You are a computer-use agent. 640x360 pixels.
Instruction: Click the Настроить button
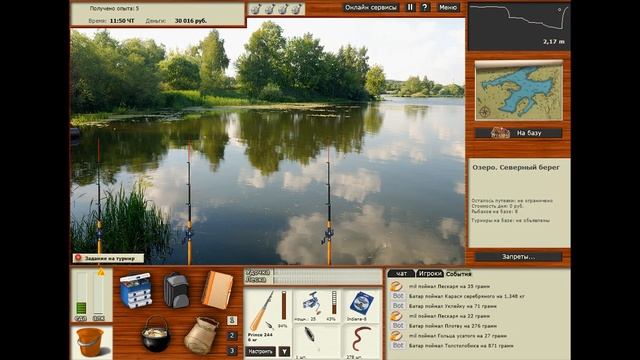pos(261,351)
